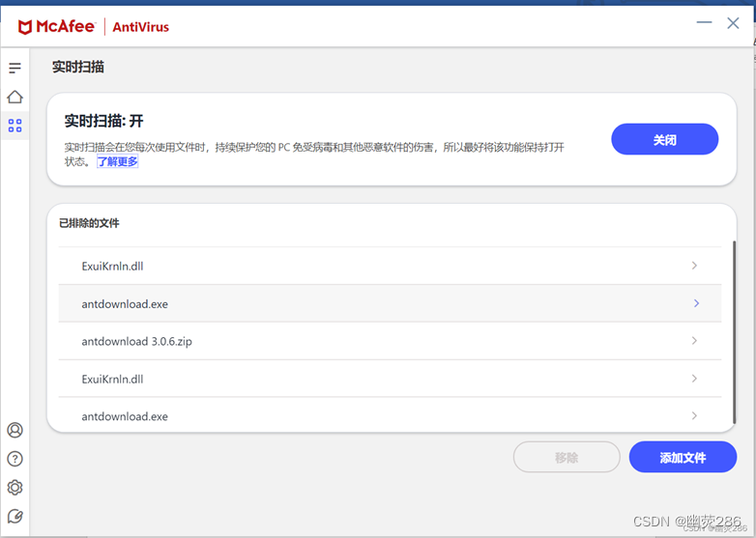Screen dimensions: 756x538
Task: Select the first ExuiKrnln.dll file name
Action: click(x=112, y=266)
